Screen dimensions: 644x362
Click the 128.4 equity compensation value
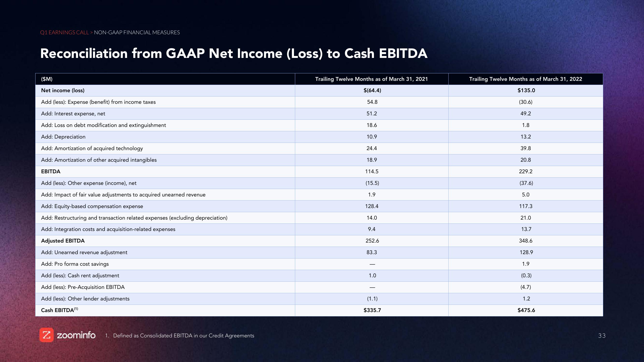point(372,206)
